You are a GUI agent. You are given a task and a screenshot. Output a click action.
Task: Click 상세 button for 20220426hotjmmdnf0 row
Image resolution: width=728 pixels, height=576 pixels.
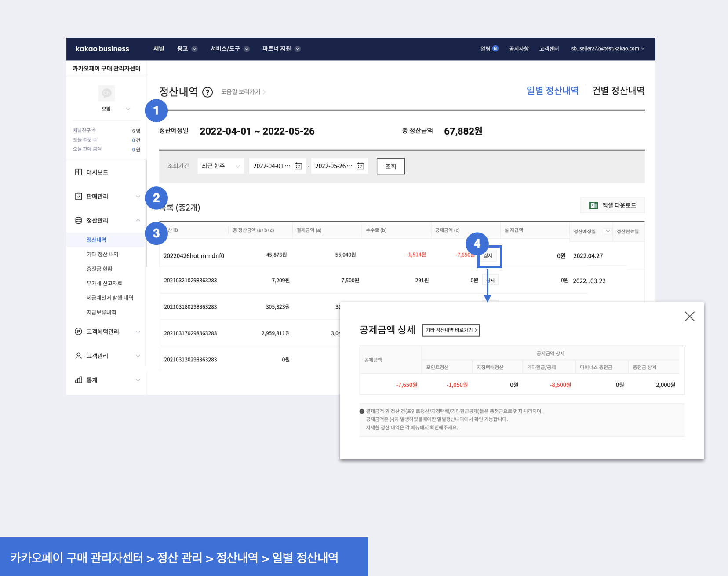pyautogui.click(x=488, y=256)
